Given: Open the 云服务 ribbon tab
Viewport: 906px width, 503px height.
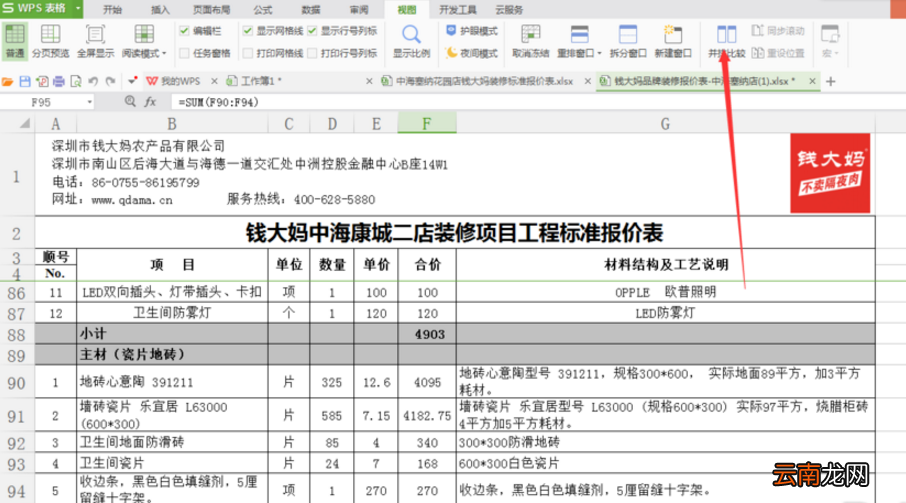Looking at the screenshot, I should [509, 10].
